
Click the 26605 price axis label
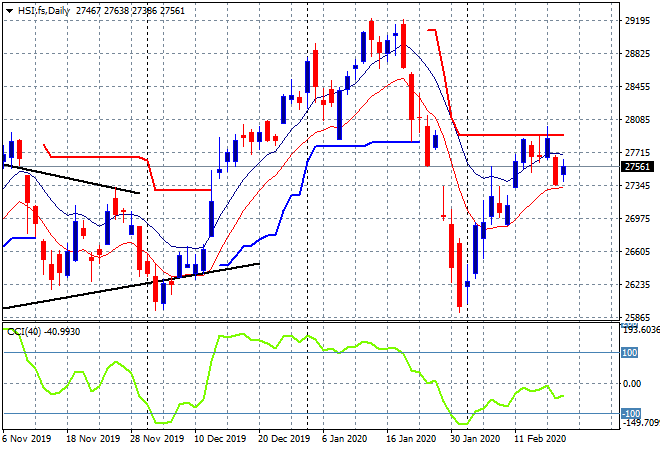tap(637, 251)
